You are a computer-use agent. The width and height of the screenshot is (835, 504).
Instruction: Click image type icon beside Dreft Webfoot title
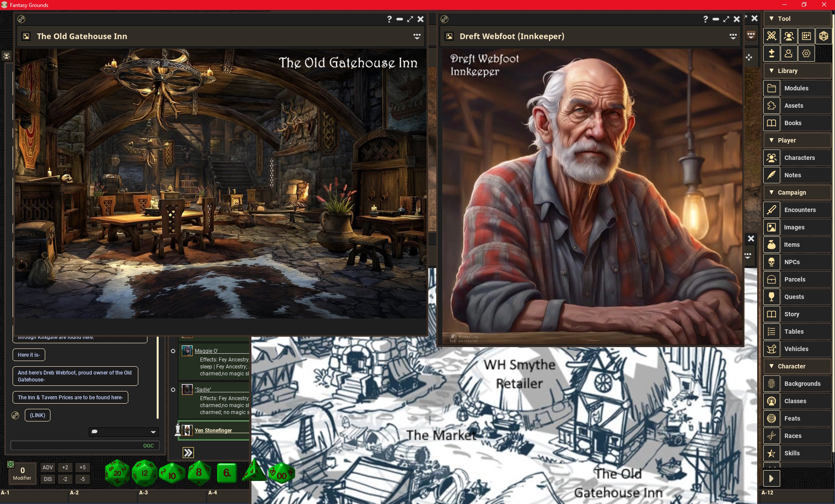449,36
